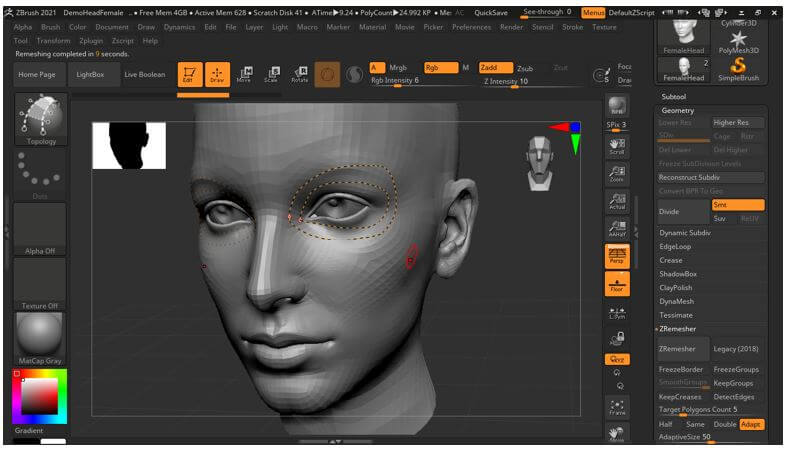The image size is (804, 451).
Task: Click the Frame view icon
Action: pos(617,406)
